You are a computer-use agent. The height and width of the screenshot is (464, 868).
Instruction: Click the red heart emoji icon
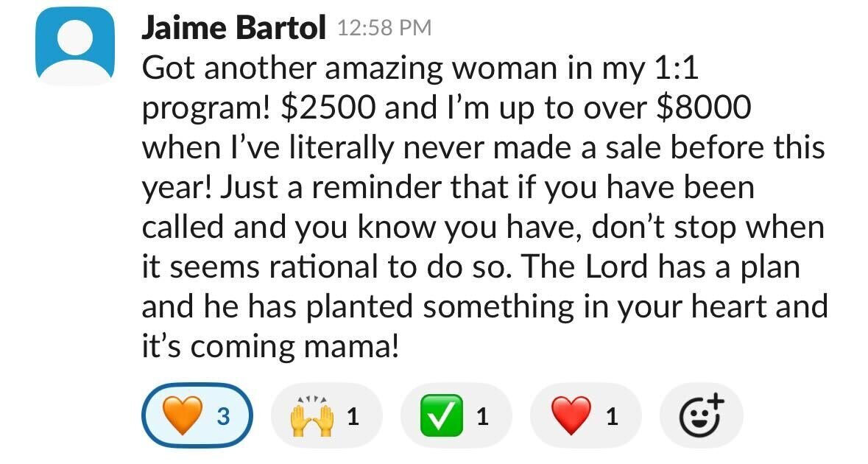[571, 416]
